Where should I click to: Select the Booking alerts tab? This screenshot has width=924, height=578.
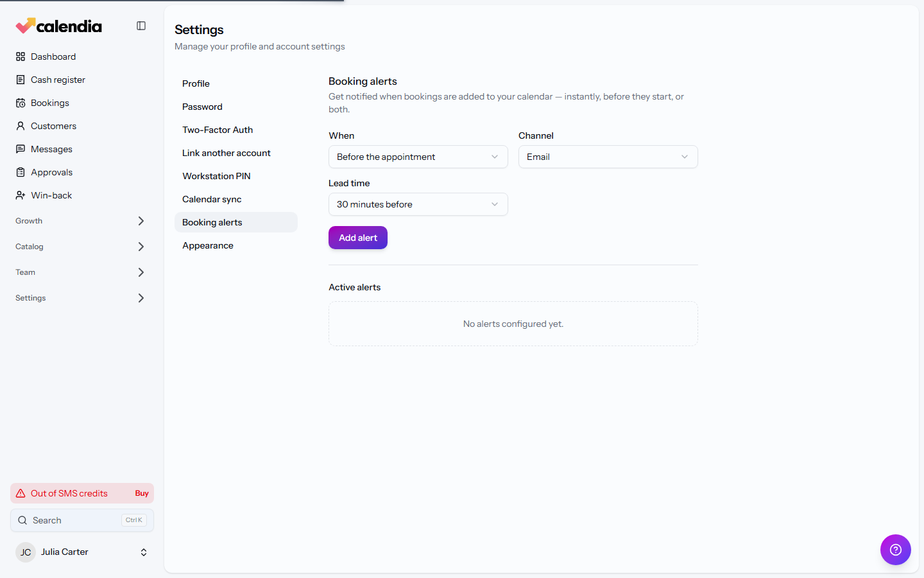(236, 222)
